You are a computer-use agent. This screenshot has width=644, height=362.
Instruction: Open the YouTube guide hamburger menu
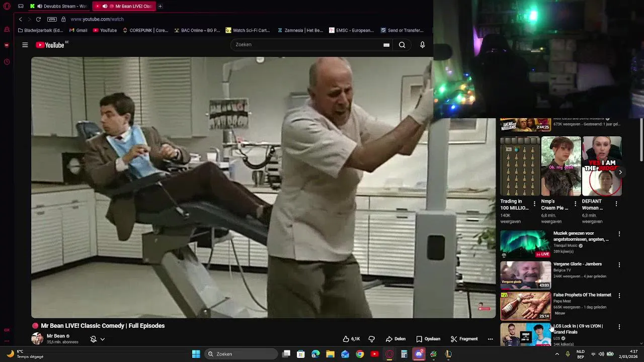[25, 45]
